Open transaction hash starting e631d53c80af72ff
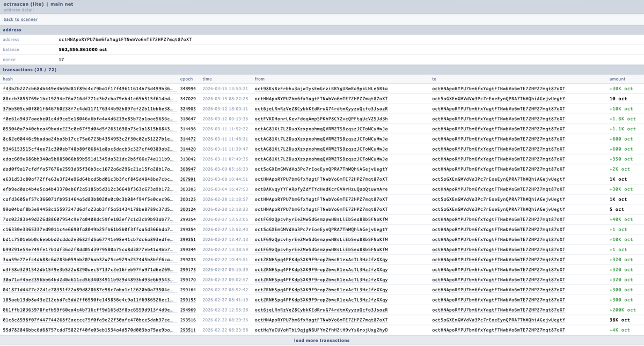This screenshot has width=644, height=346. 89,179
